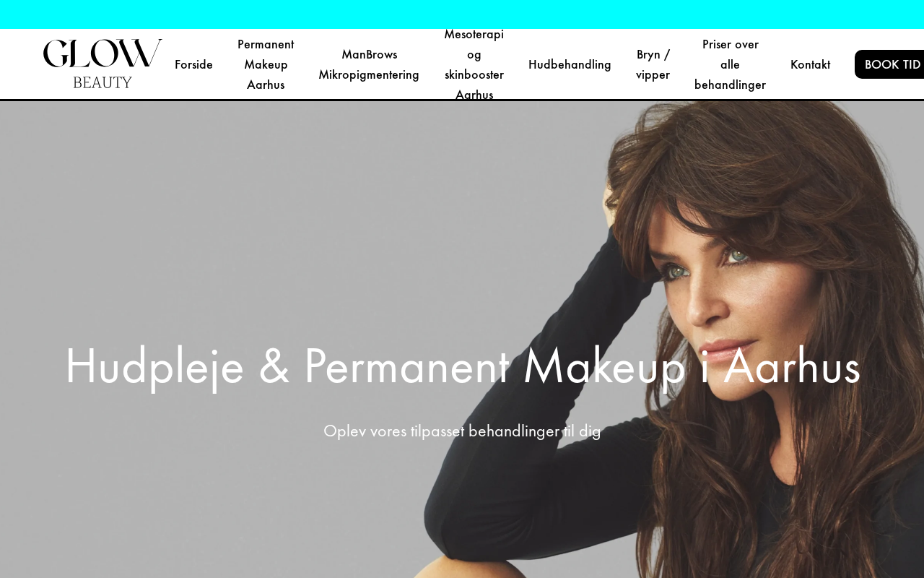This screenshot has height=578, width=924.
Task: Open the Hudbehandling menu
Action: [570, 64]
